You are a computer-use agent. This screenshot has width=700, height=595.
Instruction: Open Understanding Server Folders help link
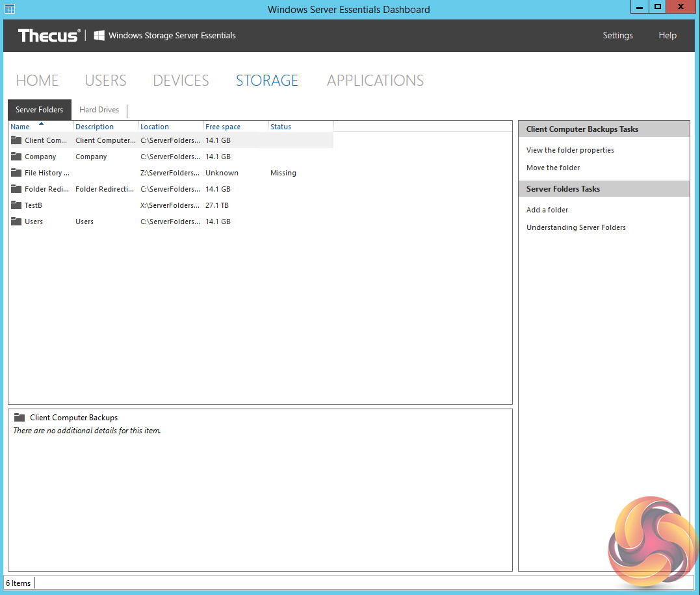(576, 227)
